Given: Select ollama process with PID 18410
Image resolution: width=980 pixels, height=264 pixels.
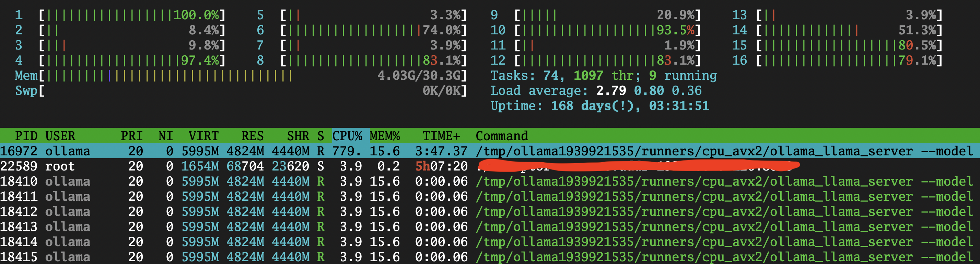Looking at the screenshot, I should pyautogui.click(x=490, y=181).
